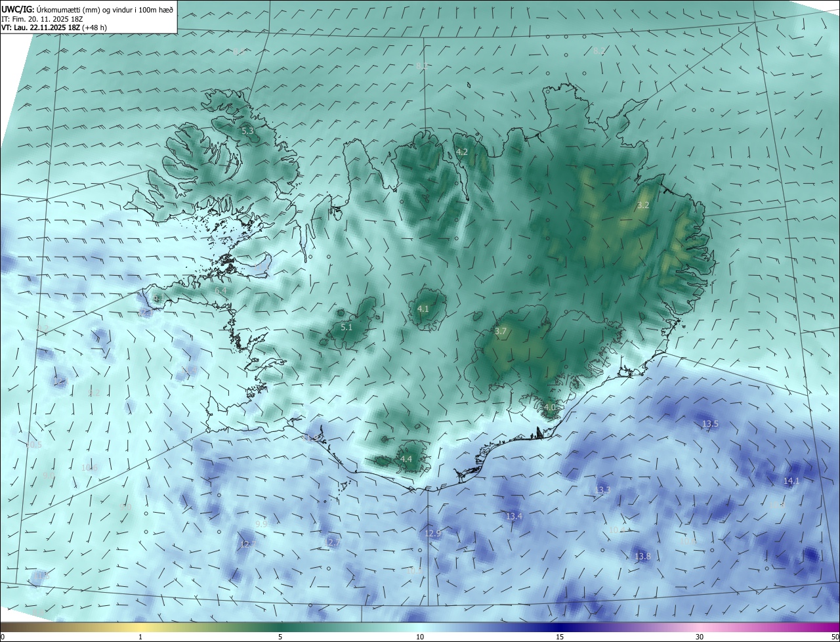
Task: Click the 5.3 value over the Westfjords
Action: point(247,131)
